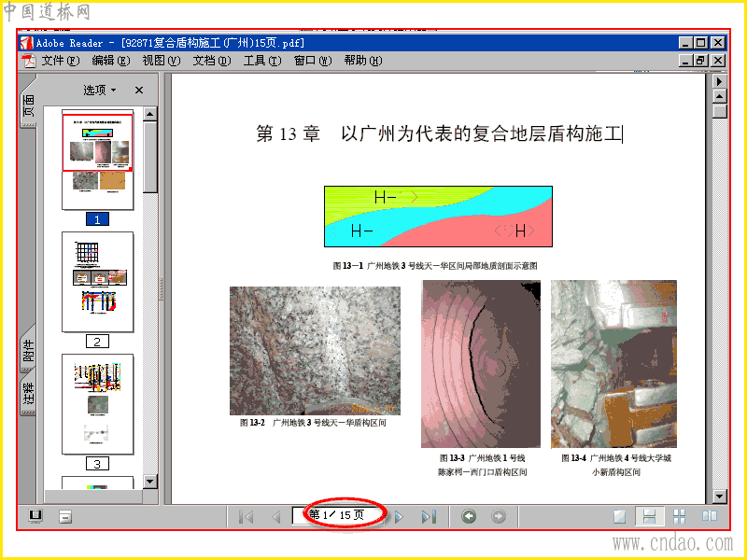The height and width of the screenshot is (560, 747).
Task: Click the page number input field
Action: click(338, 515)
